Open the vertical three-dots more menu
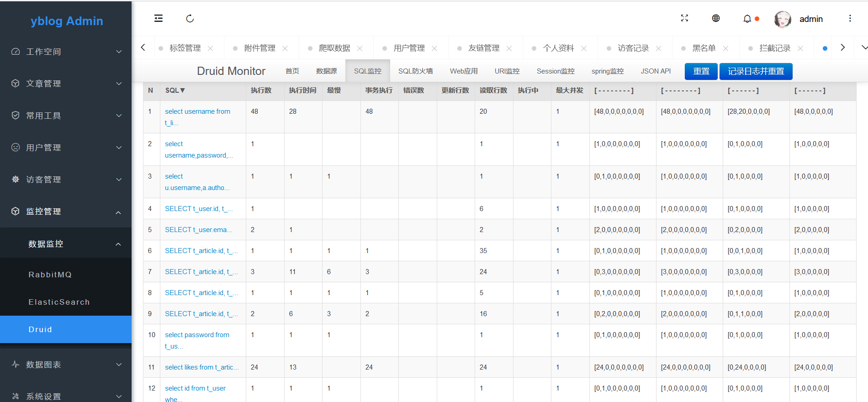 click(x=850, y=18)
